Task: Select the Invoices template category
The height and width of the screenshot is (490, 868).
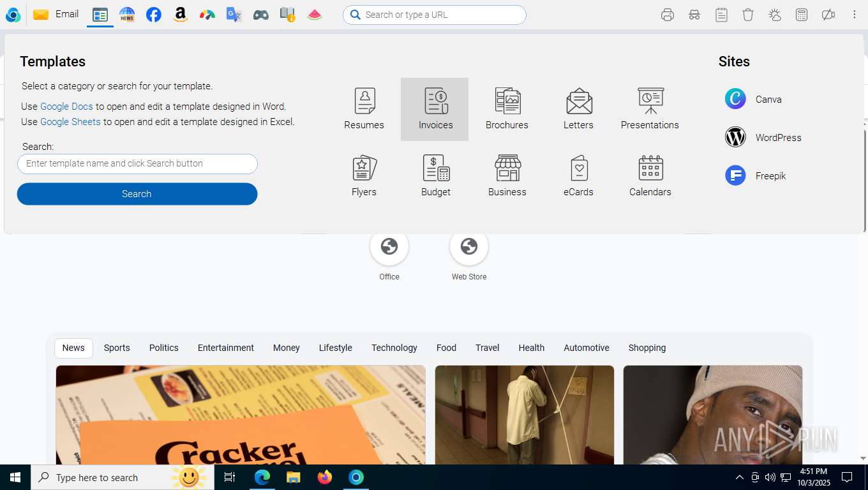Action: click(x=435, y=109)
